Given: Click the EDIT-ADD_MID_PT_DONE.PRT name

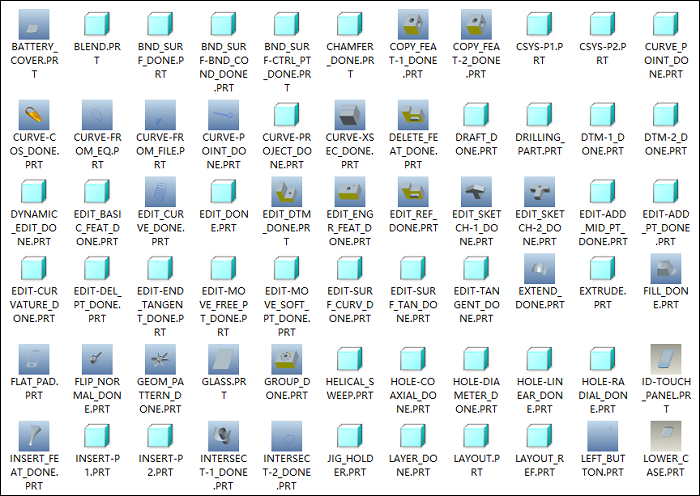Looking at the screenshot, I should pos(603,228).
